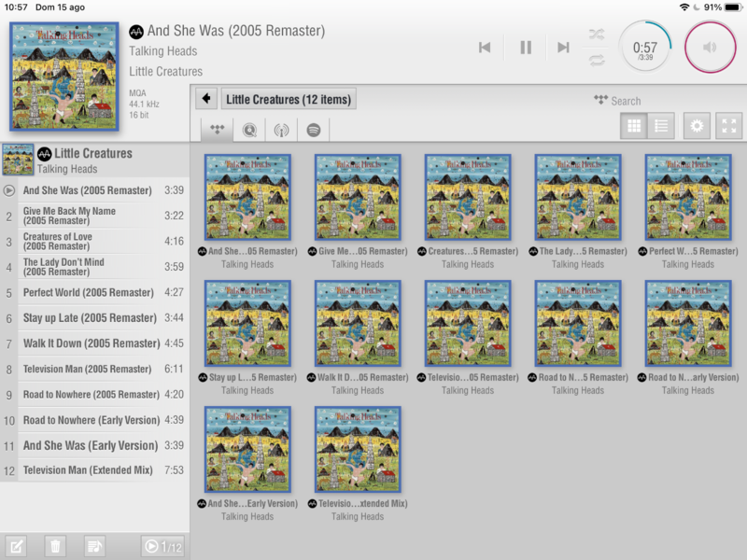Toggle repeat playback mode

point(596,60)
